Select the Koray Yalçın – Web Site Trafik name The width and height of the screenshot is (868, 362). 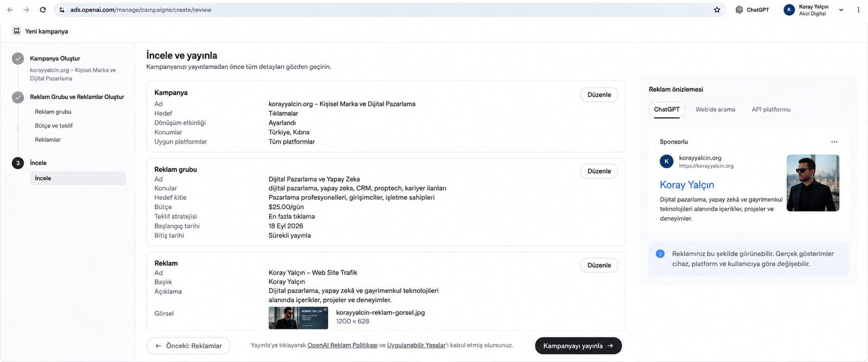[313, 273]
